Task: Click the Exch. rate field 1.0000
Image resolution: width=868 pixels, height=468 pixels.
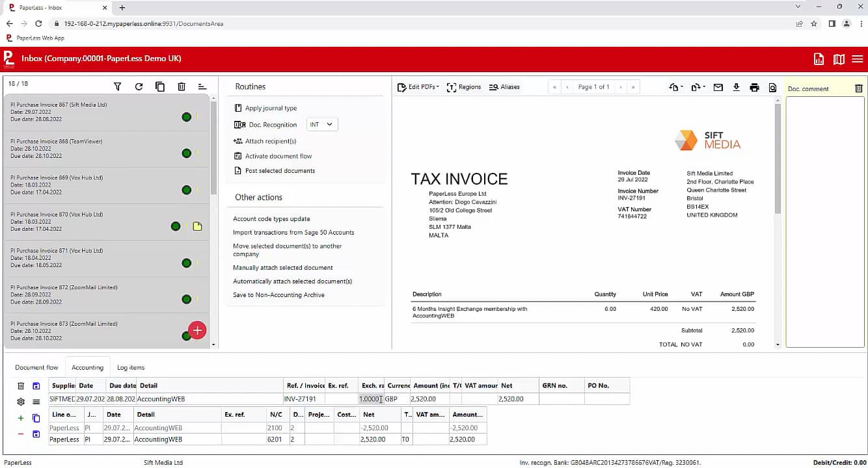Action: tap(371, 399)
